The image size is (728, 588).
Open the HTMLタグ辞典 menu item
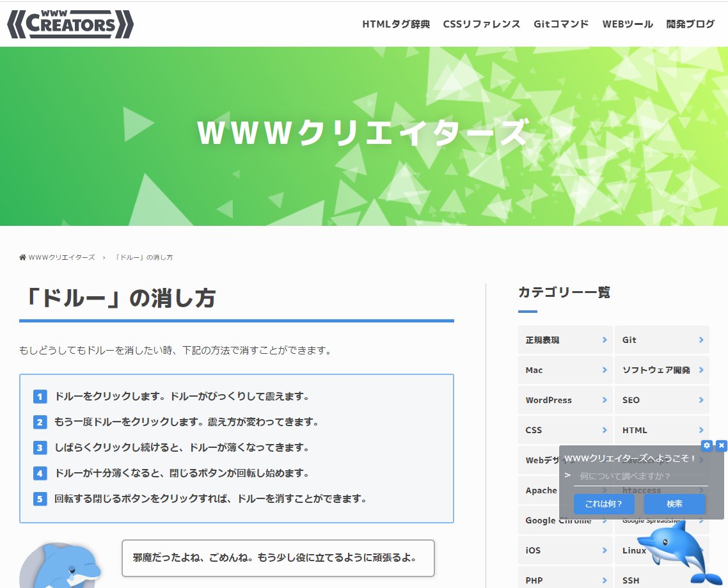[x=396, y=24]
